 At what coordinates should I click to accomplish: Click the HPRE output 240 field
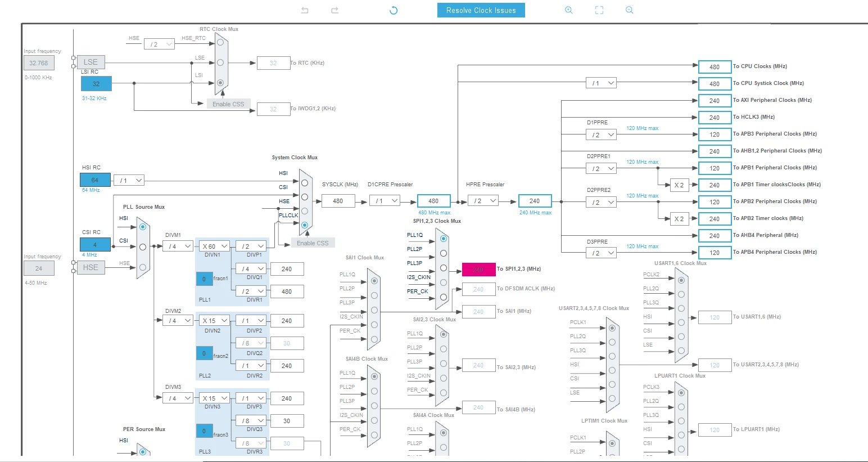pos(535,200)
